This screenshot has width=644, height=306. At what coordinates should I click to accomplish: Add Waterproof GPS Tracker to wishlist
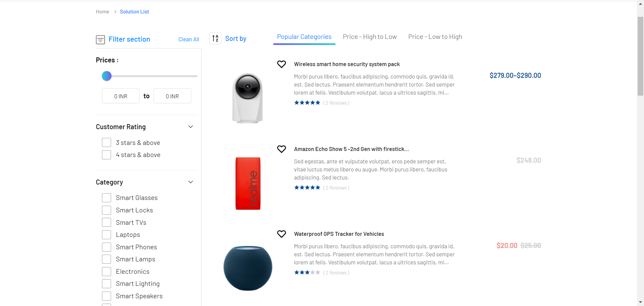(281, 234)
